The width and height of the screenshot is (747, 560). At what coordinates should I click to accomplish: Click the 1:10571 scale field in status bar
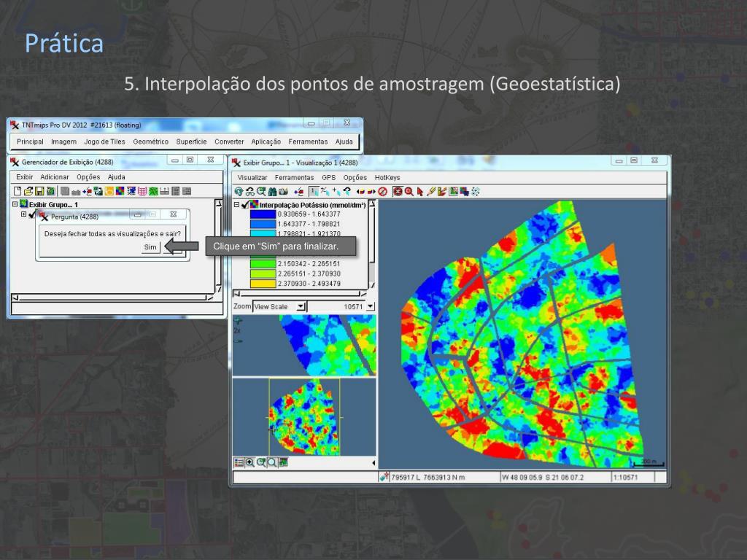coord(632,477)
